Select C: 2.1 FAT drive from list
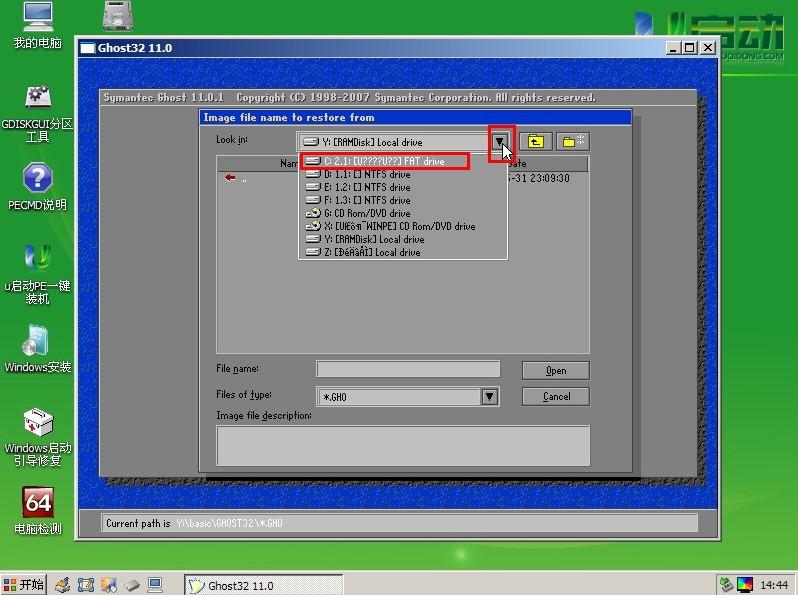This screenshot has height=595, width=798. [385, 161]
